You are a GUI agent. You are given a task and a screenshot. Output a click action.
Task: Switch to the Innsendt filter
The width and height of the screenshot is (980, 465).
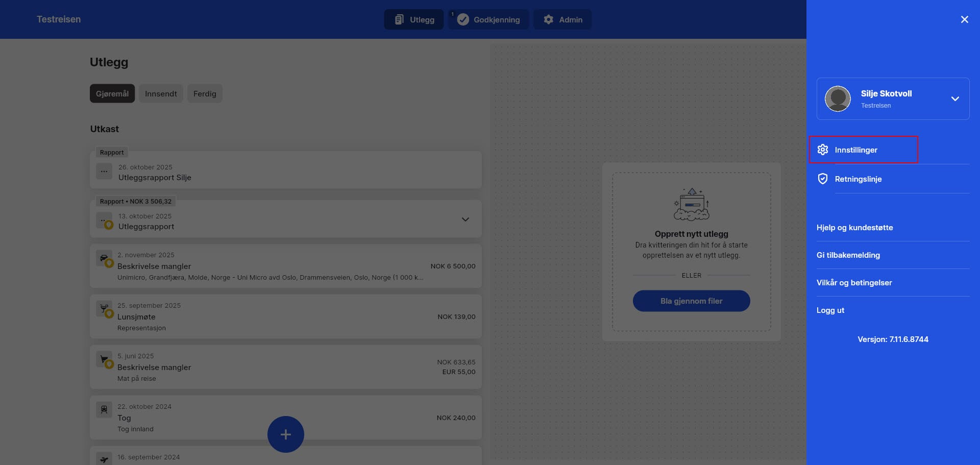click(x=161, y=93)
